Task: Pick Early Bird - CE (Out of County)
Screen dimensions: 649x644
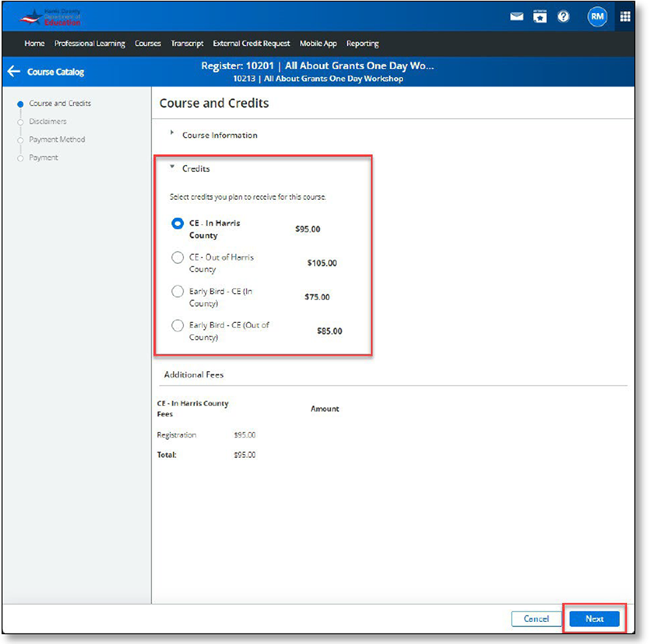Action: [x=177, y=325]
